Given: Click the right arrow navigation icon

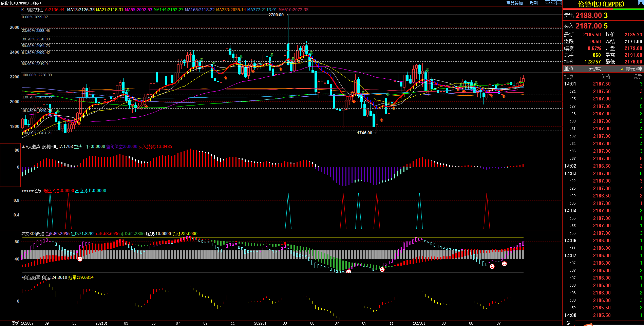Looking at the screenshot, I should (x=553, y=3).
